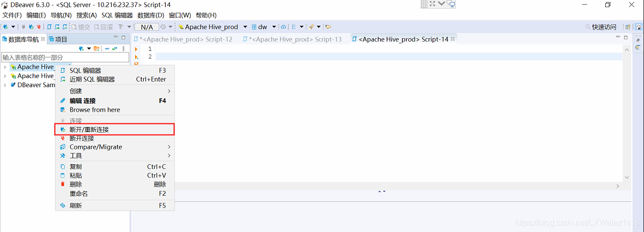Click execute statement arrow in editor gutter

click(x=136, y=49)
